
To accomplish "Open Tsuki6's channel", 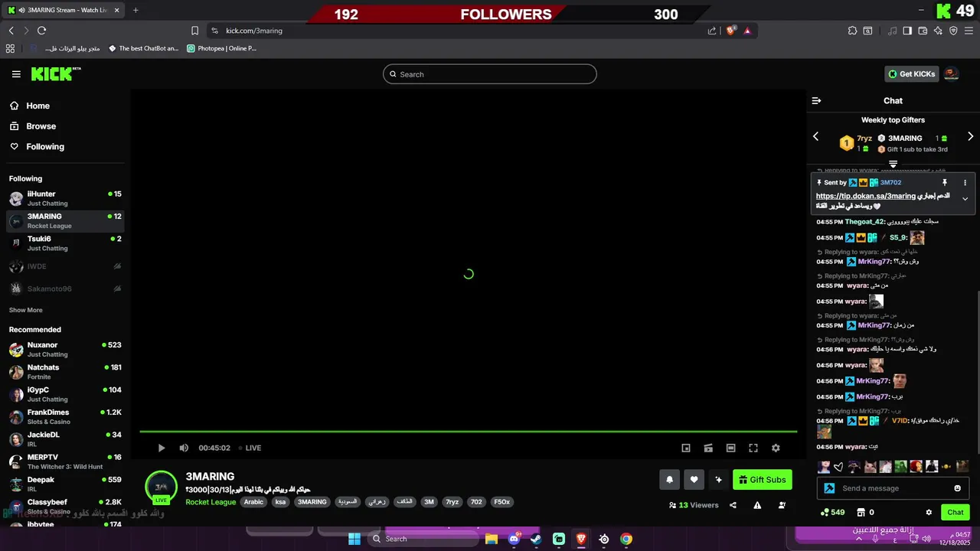I will coord(65,243).
